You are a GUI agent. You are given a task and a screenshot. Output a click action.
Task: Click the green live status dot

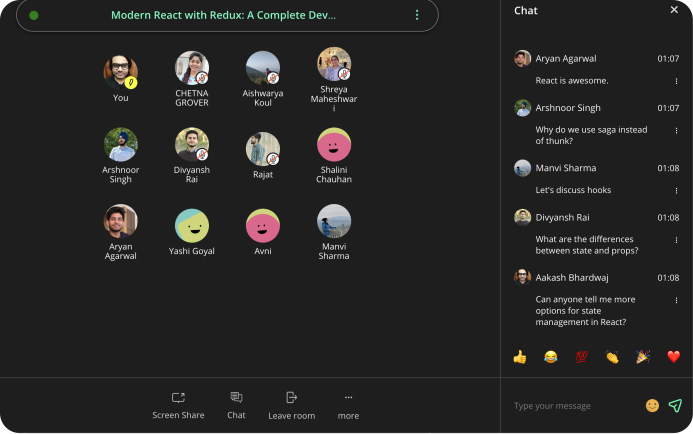[x=34, y=15]
